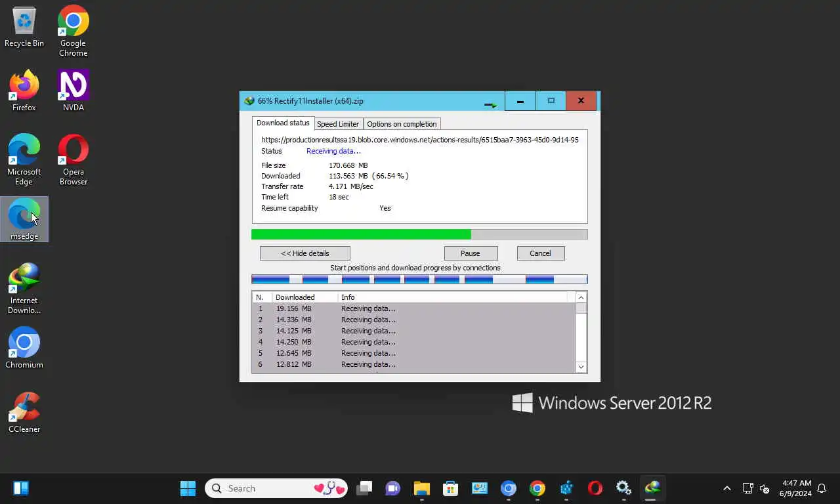Select the Chromium desktop shortcut
The image size is (840, 504).
pos(24,348)
